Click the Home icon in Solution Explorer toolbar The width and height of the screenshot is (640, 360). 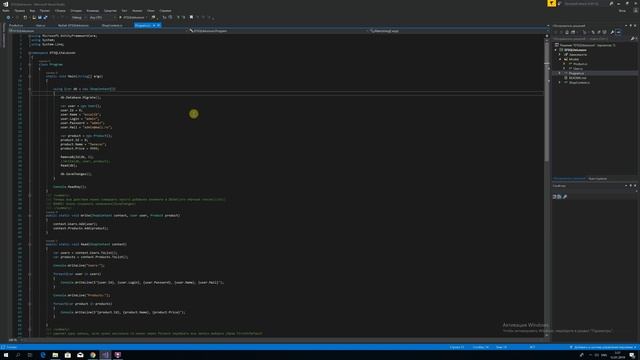click(567, 32)
